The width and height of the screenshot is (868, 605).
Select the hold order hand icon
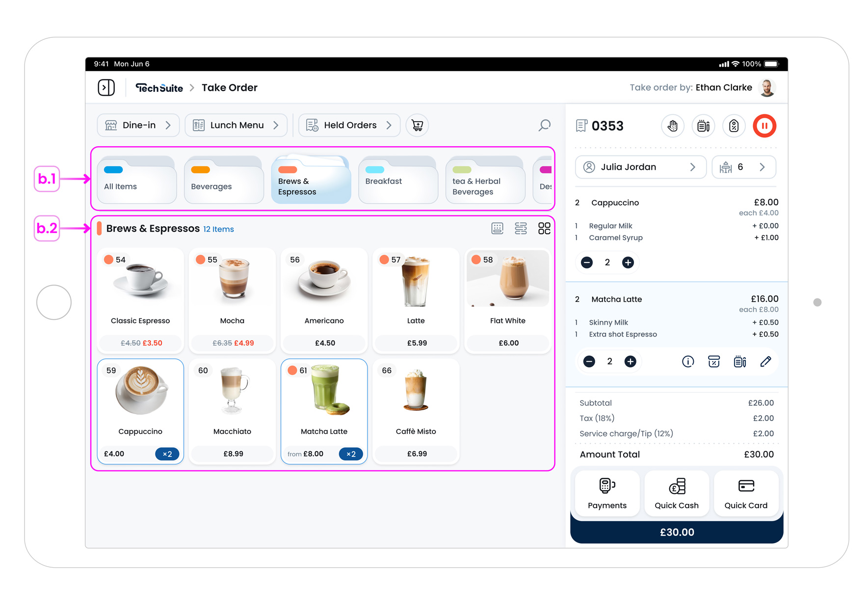coord(673,126)
